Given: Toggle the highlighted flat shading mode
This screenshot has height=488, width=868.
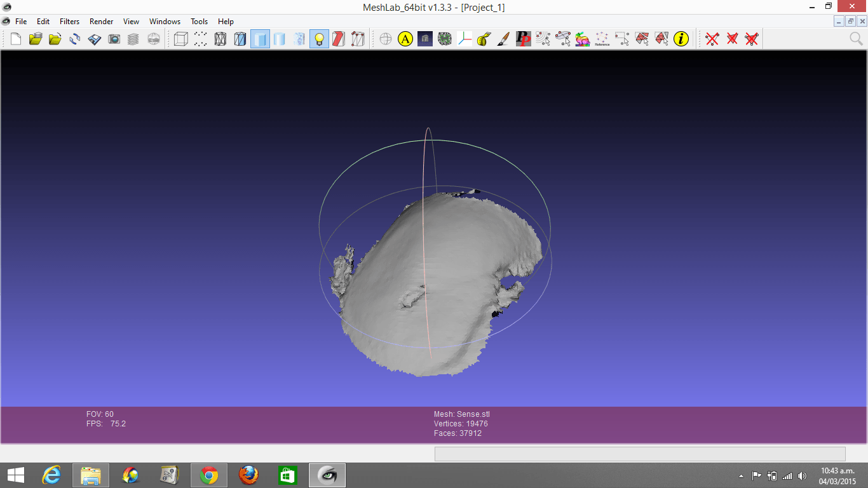Looking at the screenshot, I should (260, 39).
